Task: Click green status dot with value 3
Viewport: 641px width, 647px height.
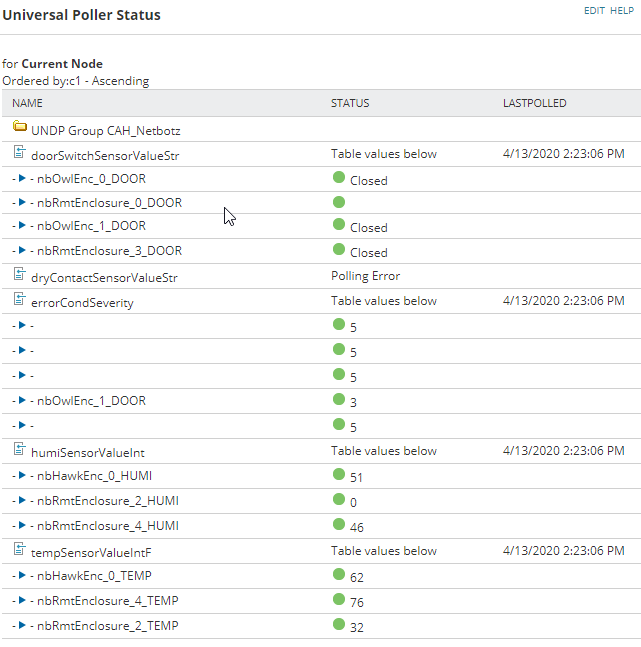Action: 339,399
